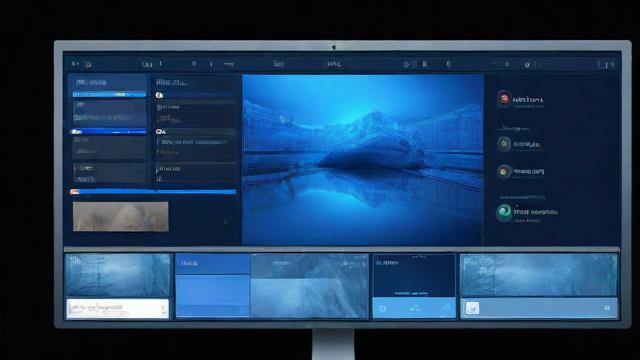Open the center label item in top toolbar
Image resolution: width=640 pixels, height=360 pixels.
(334, 64)
